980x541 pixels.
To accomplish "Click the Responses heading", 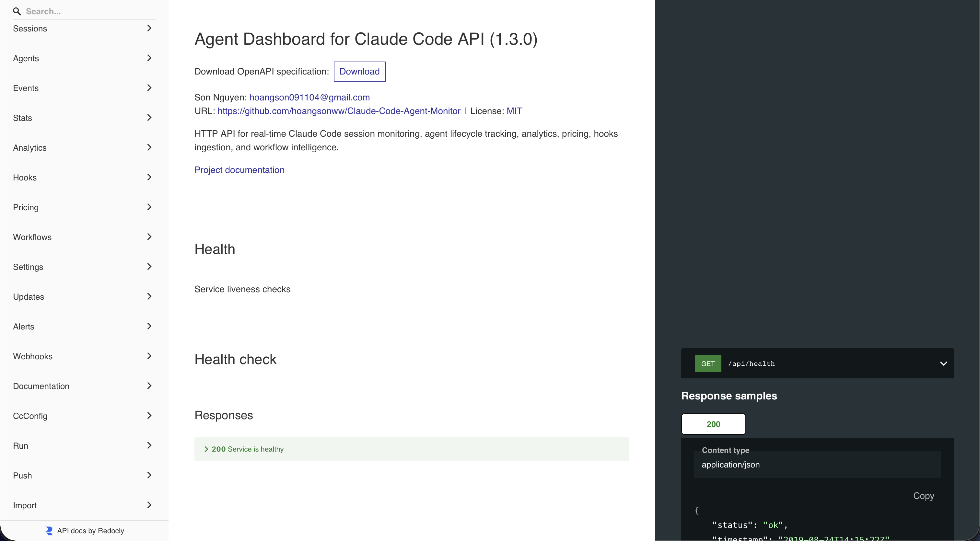I will [x=224, y=415].
